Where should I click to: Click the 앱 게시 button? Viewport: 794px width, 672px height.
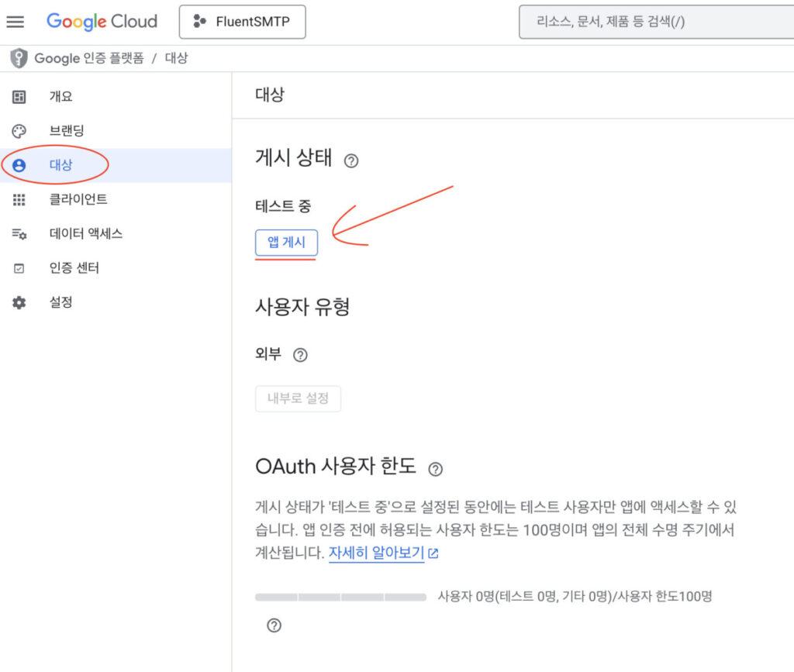(x=287, y=243)
